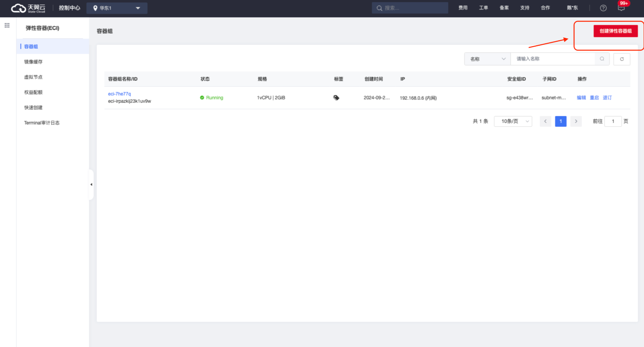Click the ID eci-irpazkij23k1uv9w text
Viewport: 644px width, 347px height.
(129, 101)
